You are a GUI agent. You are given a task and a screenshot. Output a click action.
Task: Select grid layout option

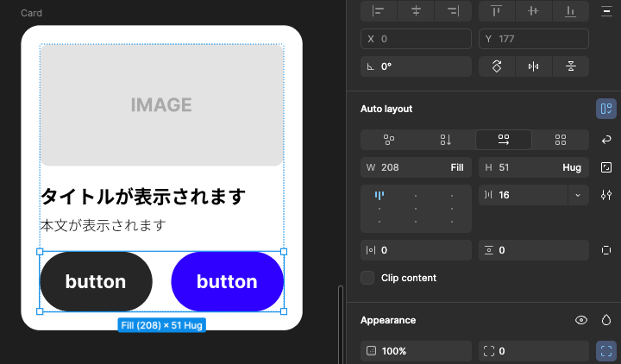pyautogui.click(x=560, y=140)
